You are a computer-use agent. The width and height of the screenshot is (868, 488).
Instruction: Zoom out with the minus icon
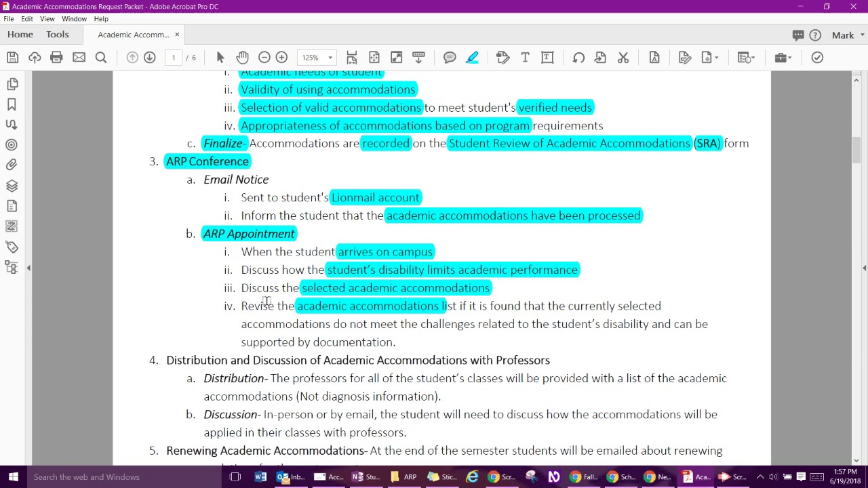coord(264,58)
